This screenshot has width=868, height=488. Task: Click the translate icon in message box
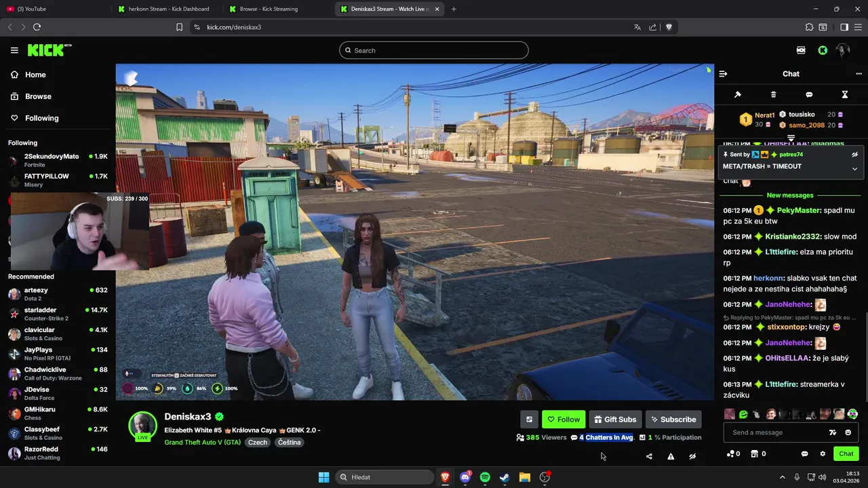click(833, 432)
